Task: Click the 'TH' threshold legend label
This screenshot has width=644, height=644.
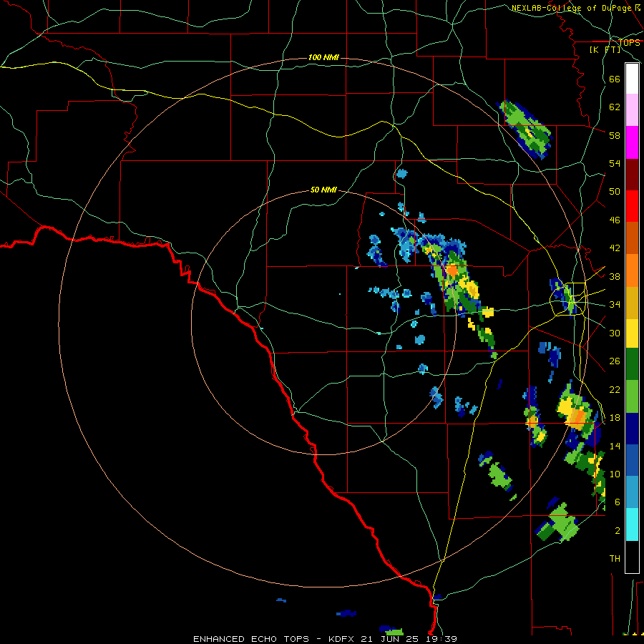Action: tap(615, 559)
